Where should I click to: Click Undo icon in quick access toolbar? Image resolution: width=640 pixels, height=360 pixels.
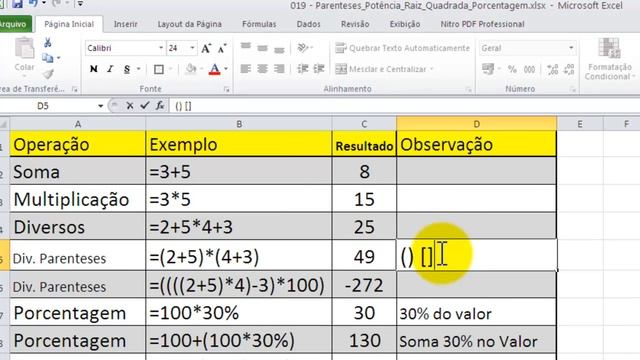pos(33,4)
